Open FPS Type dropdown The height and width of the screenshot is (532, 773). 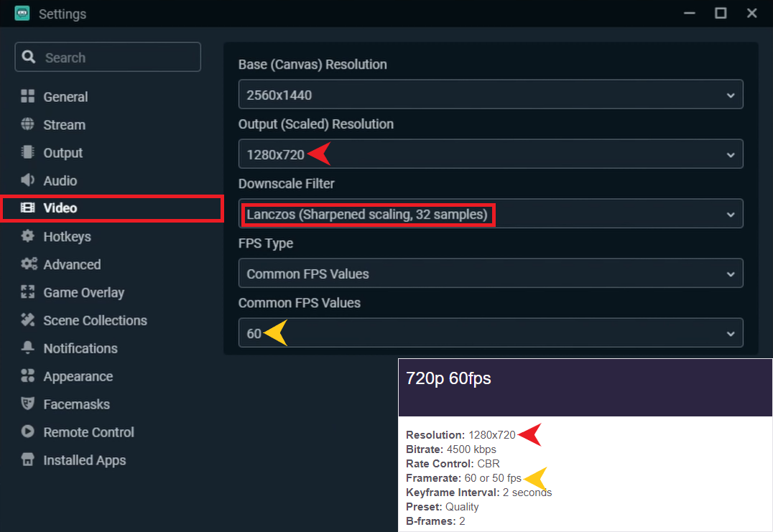[x=491, y=273]
